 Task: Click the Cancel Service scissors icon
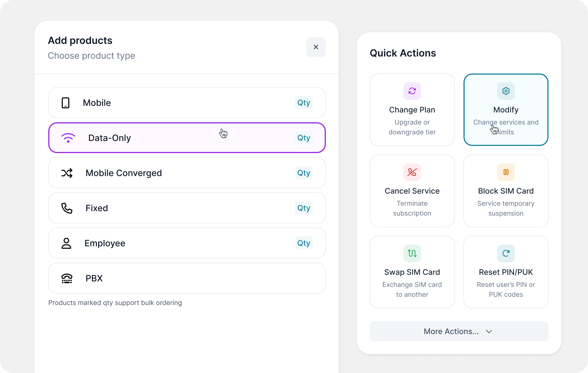[412, 172]
